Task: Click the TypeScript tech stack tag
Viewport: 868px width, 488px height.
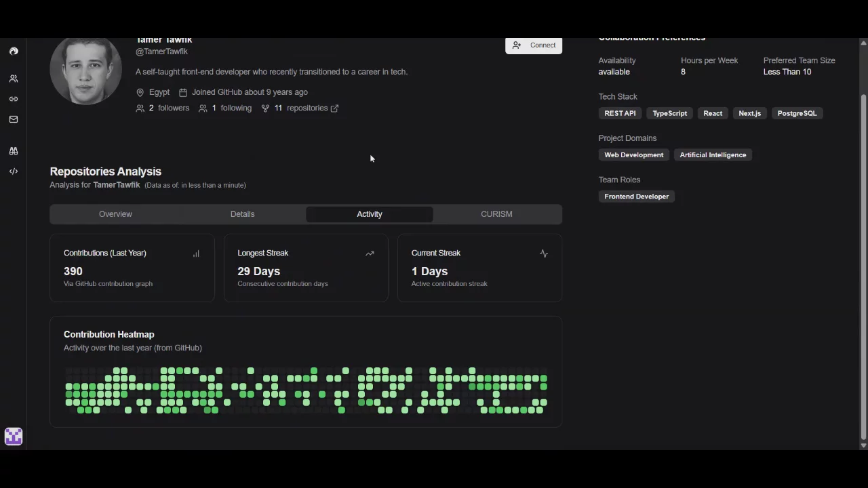Action: (x=669, y=113)
